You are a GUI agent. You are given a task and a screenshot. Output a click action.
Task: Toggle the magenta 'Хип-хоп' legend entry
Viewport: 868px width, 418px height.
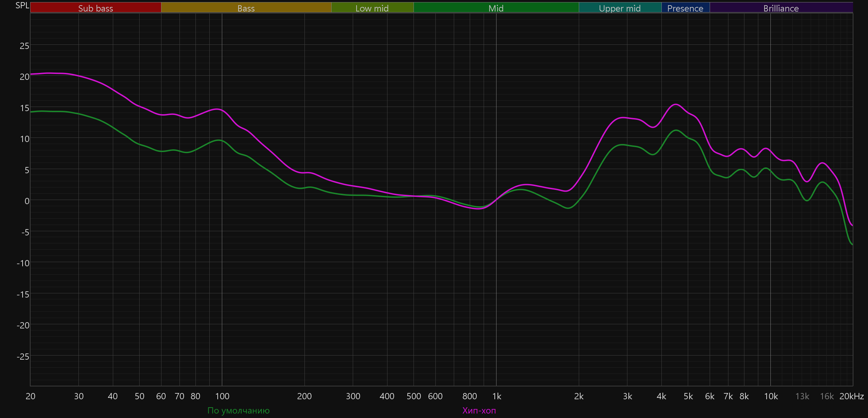[x=479, y=410]
